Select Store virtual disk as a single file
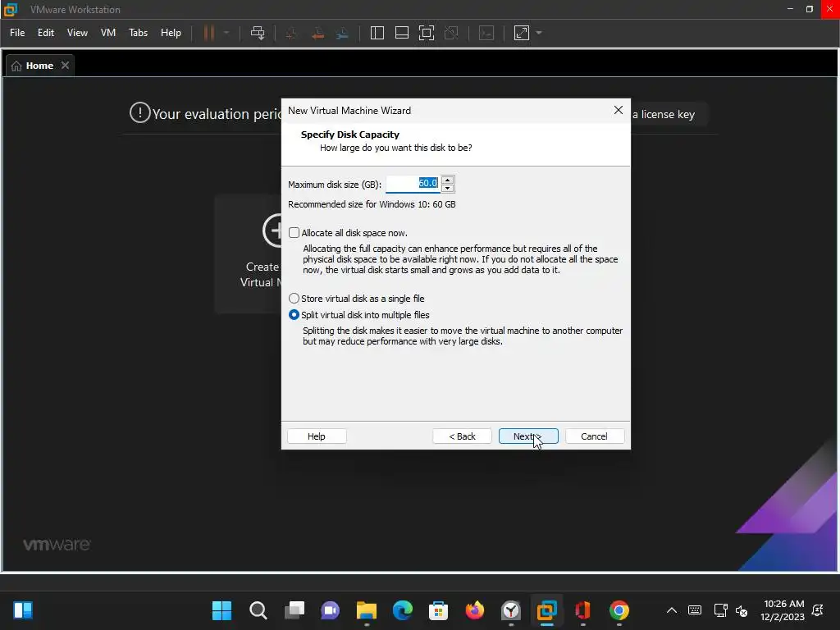Screen dimensions: 840x630 point(294,299)
